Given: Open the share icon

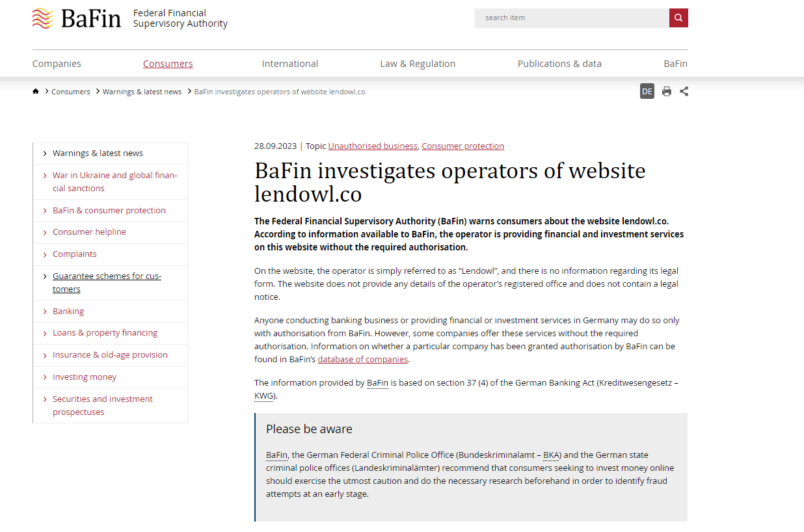Looking at the screenshot, I should 684,92.
